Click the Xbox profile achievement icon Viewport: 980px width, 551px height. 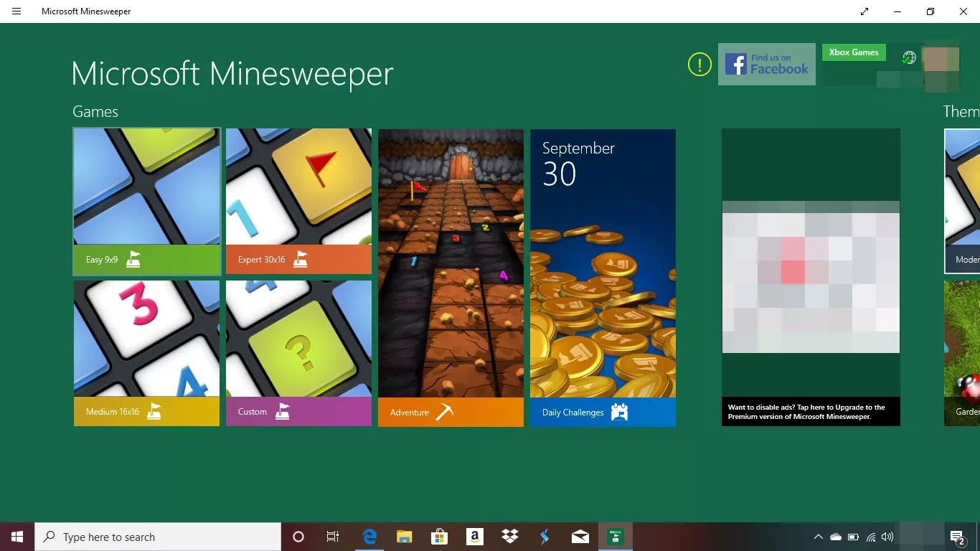click(909, 58)
